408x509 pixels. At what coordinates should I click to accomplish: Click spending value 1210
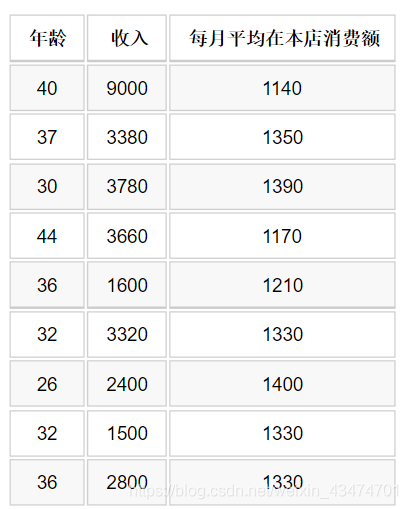(282, 285)
